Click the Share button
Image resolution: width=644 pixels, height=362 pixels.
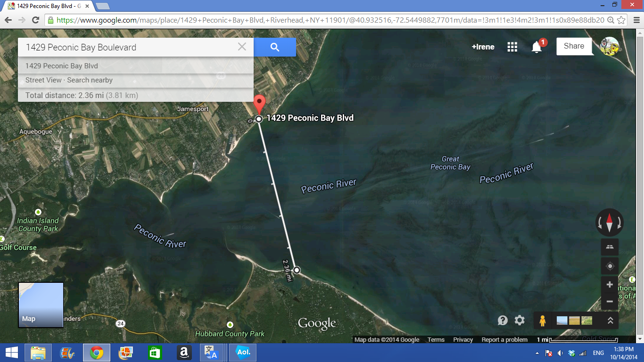pos(574,46)
